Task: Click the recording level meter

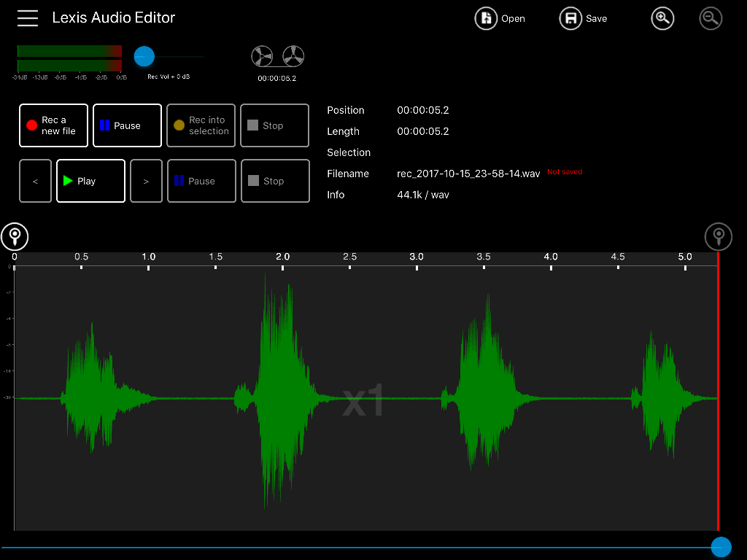Action: (x=69, y=58)
